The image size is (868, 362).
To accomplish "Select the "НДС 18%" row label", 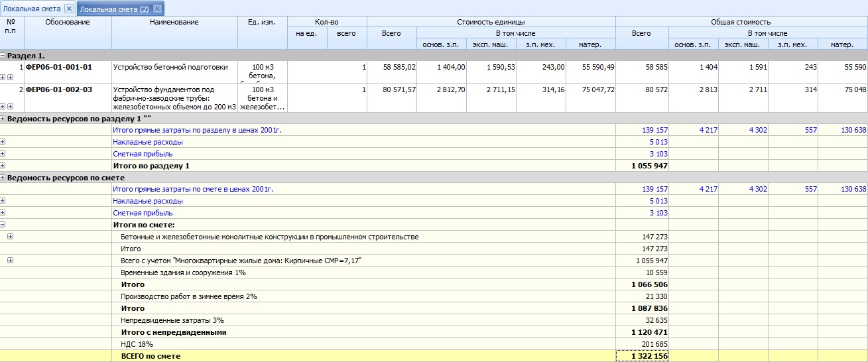I will (137, 344).
